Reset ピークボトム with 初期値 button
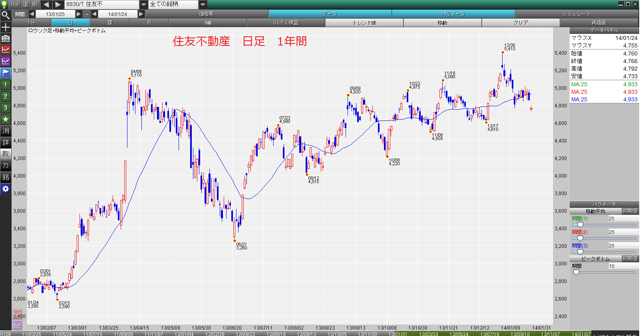This screenshot has width=644, height=336. pos(630,259)
